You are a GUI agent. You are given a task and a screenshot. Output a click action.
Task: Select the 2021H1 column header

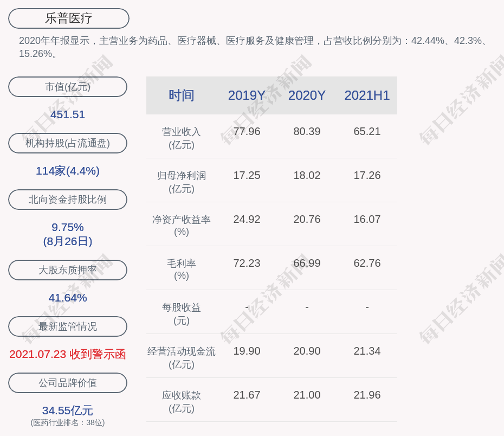pyautogui.click(x=367, y=95)
